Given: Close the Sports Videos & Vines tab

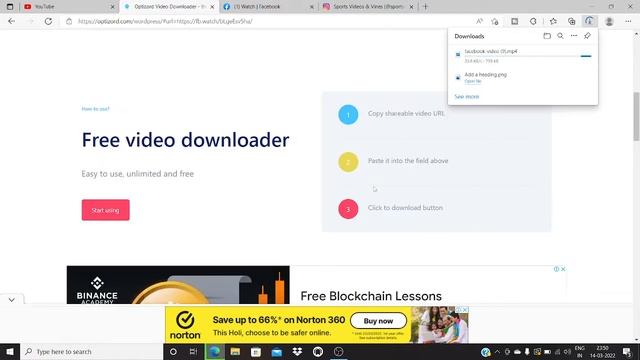Looking at the screenshot, I should click(411, 7).
